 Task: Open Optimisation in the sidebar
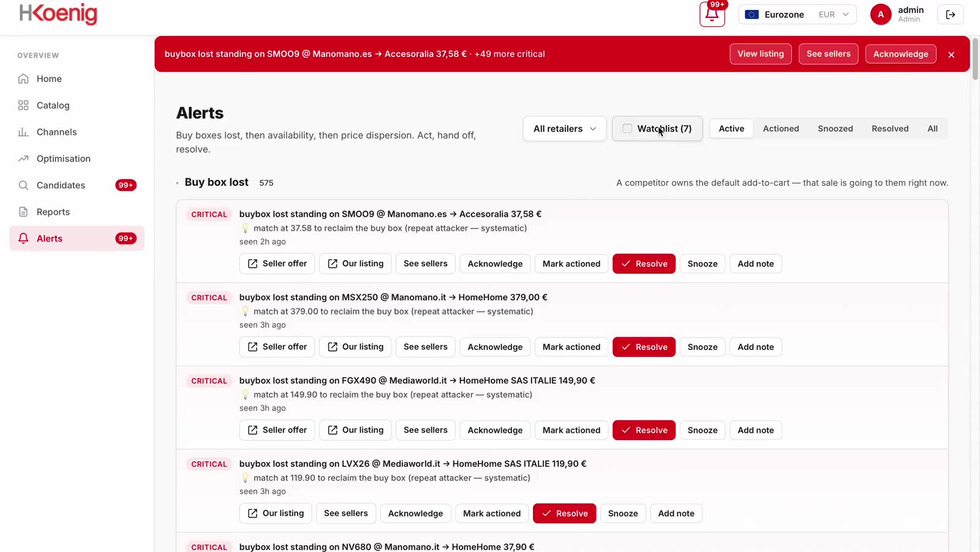pyautogui.click(x=77, y=159)
